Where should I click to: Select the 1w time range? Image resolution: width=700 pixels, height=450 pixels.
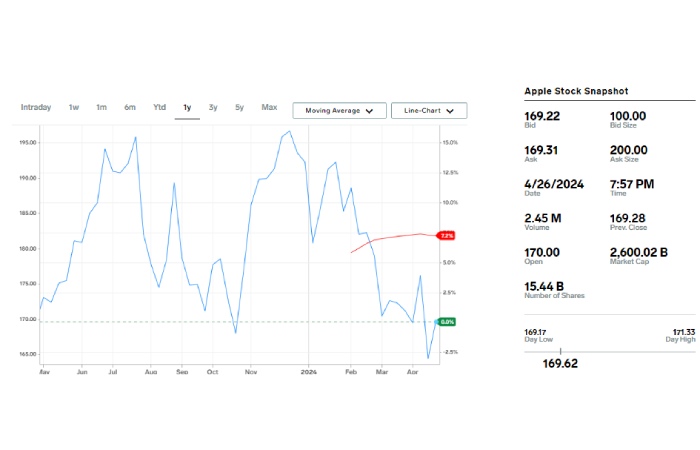[74, 108]
